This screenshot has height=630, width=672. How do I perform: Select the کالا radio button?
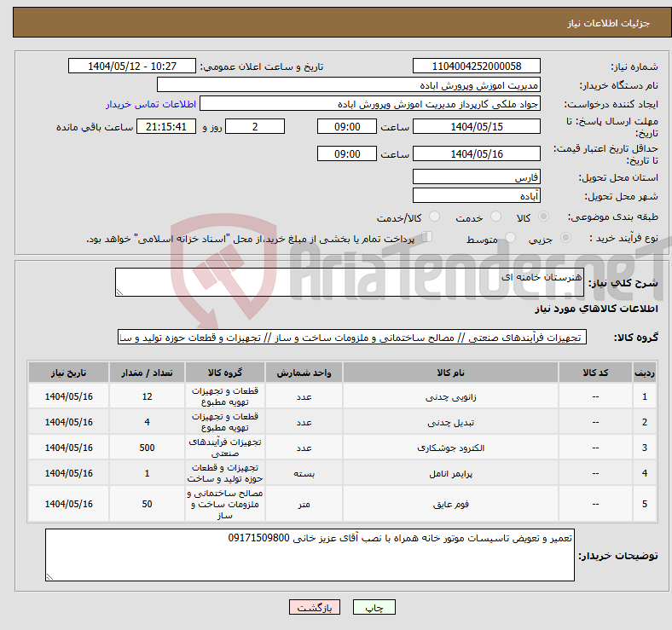pos(543,217)
